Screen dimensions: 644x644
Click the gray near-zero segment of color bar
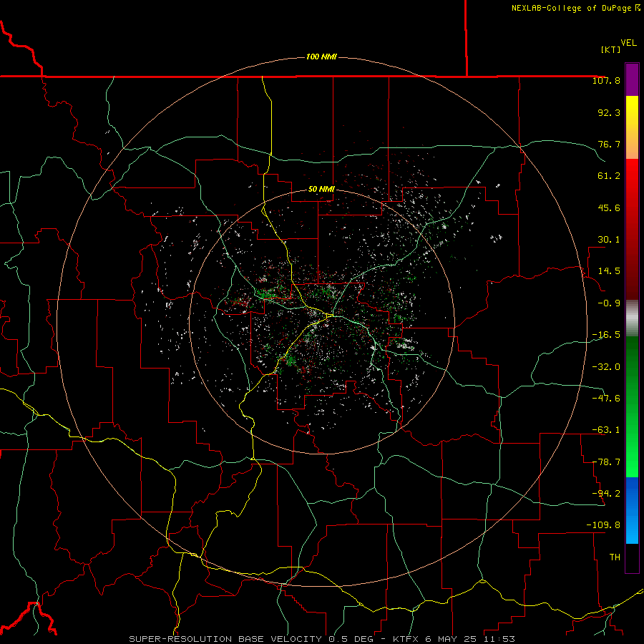pyautogui.click(x=632, y=318)
